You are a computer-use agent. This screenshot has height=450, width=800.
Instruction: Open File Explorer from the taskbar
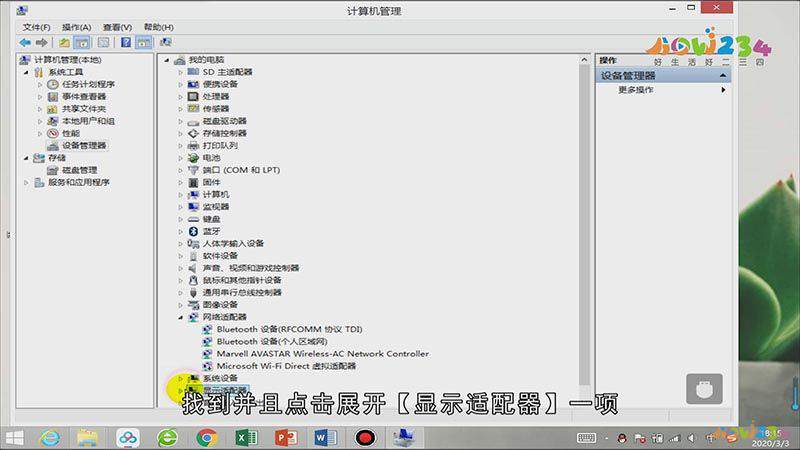click(x=87, y=438)
